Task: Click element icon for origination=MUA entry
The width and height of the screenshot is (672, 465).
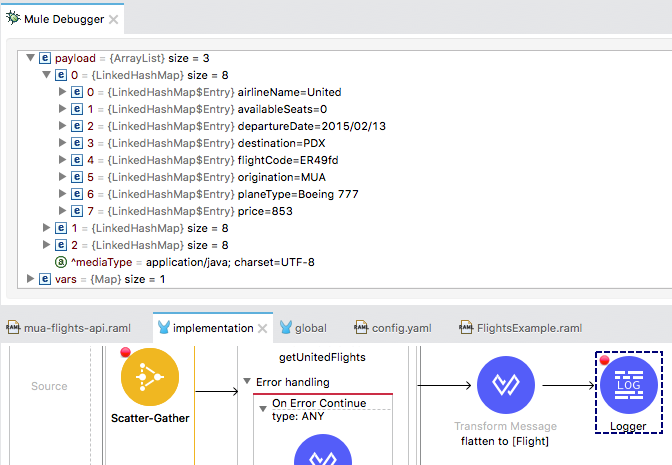Action: pos(77,177)
